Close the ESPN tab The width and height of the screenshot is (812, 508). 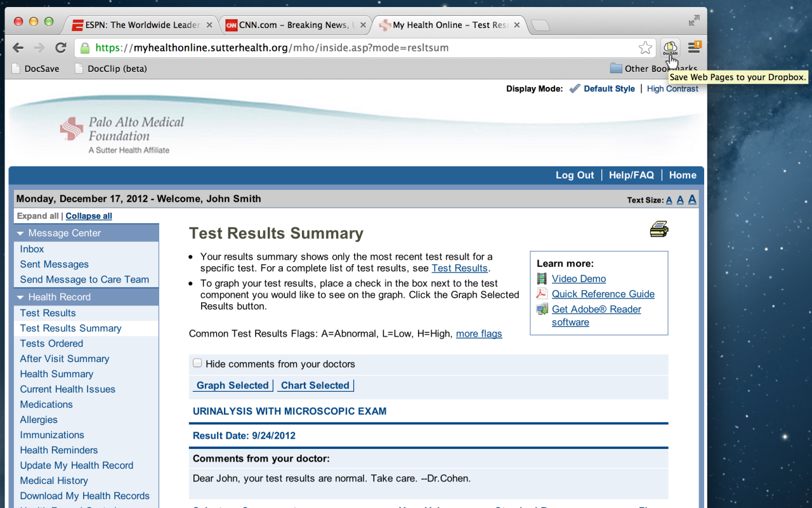210,25
